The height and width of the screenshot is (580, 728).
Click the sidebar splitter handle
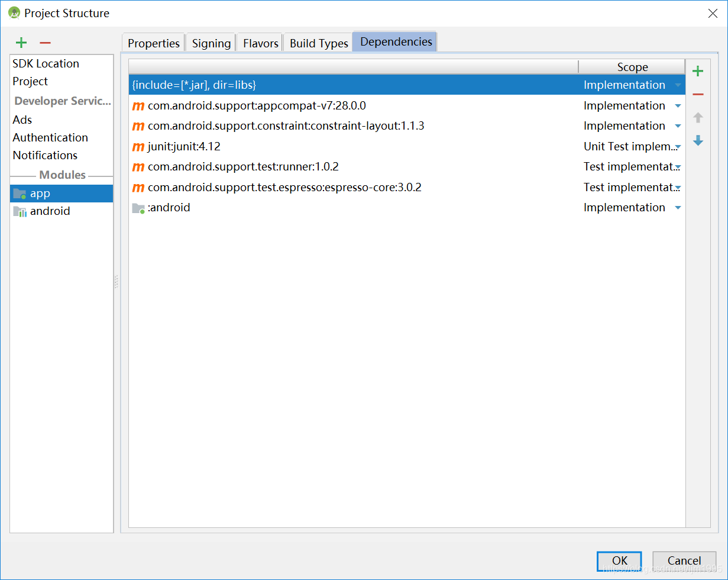pos(117,282)
